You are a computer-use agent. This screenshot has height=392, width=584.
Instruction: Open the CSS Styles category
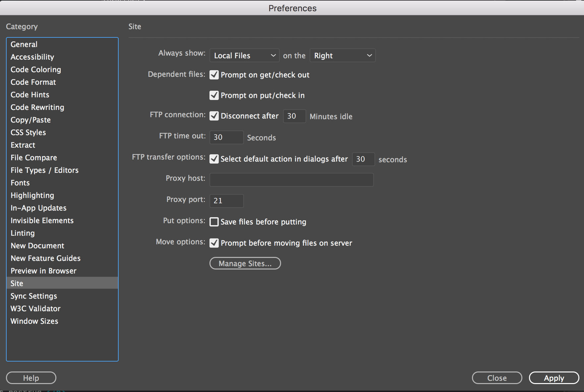point(28,132)
